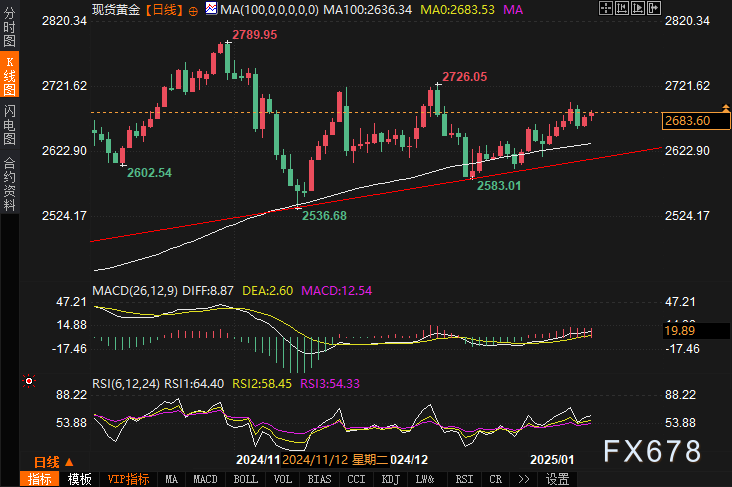Click the red sun marker icon beside RSI
The image size is (732, 487).
tap(29, 381)
